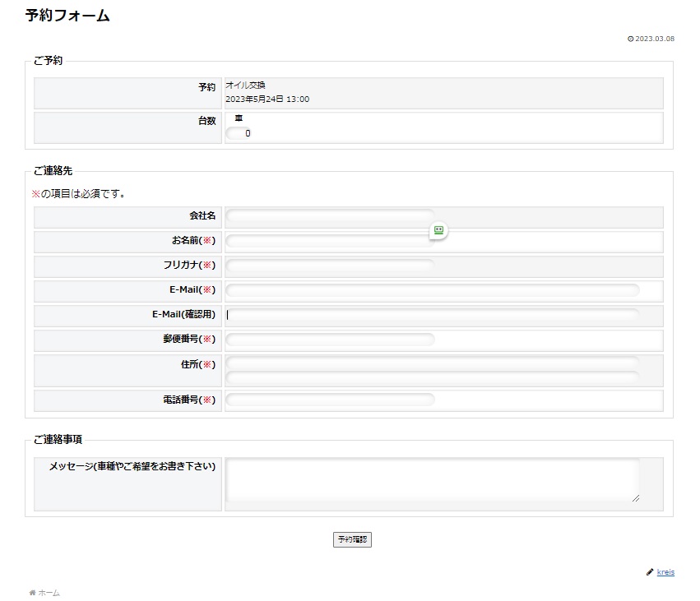700x601 pixels.
Task: Click the 予約確認 button
Action: [x=352, y=540]
